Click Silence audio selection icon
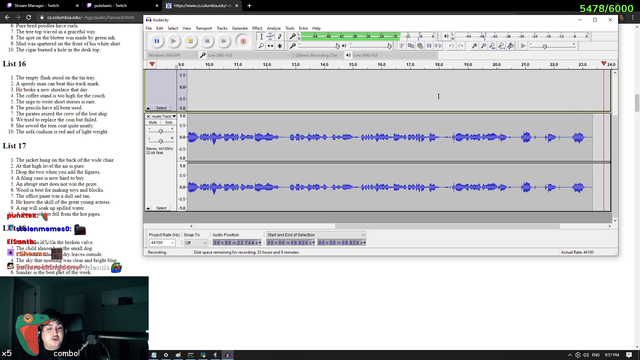 (x=438, y=46)
